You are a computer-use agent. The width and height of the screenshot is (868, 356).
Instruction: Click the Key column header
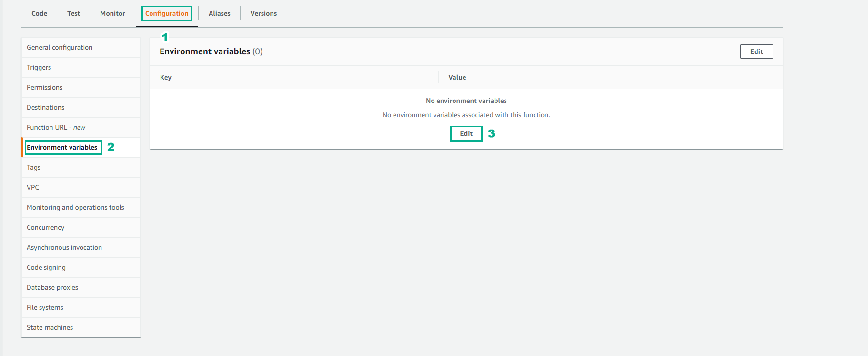coord(166,77)
